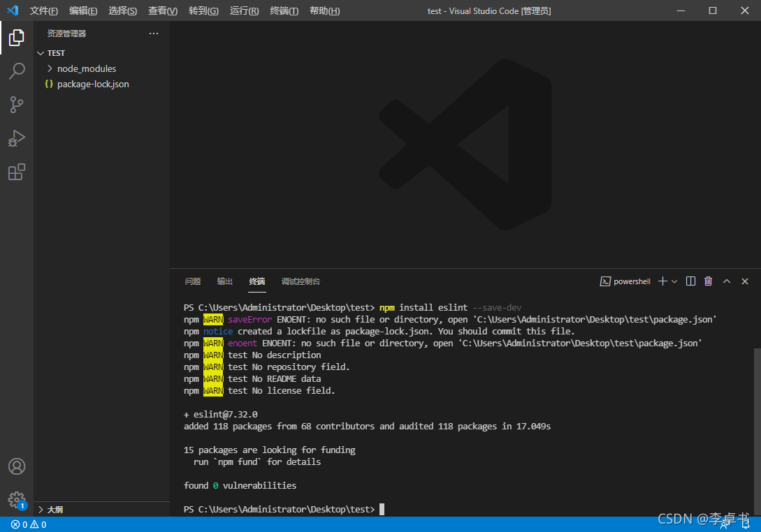This screenshot has width=761, height=532.
Task: Open terminal launch profile dropdown arrow
Action: coord(674,282)
